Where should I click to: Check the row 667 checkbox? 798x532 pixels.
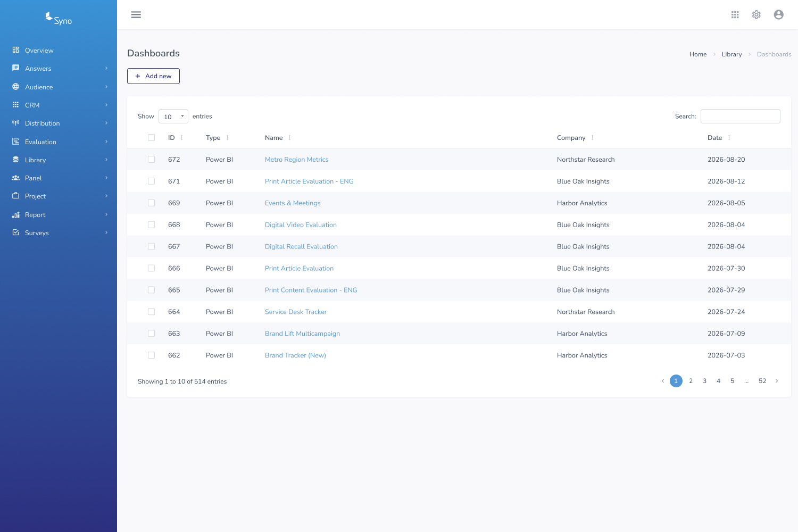pos(151,247)
